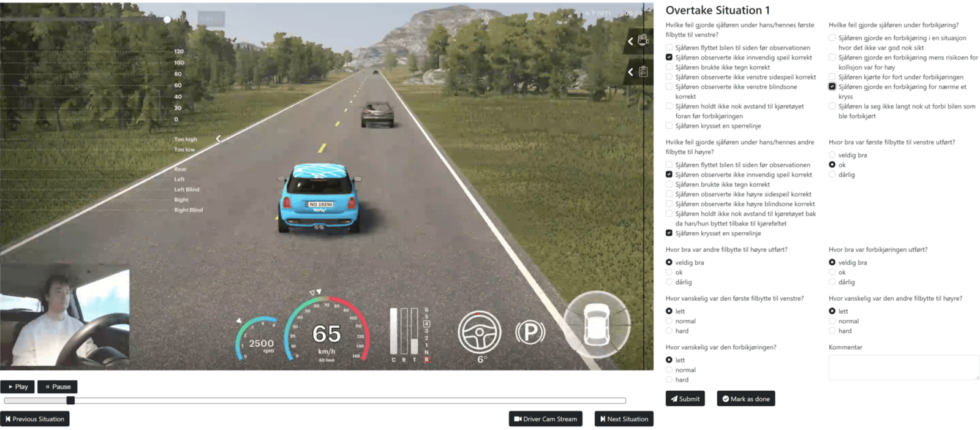Go to Previous Situation
The width and height of the screenshot is (980, 430).
(x=35, y=419)
